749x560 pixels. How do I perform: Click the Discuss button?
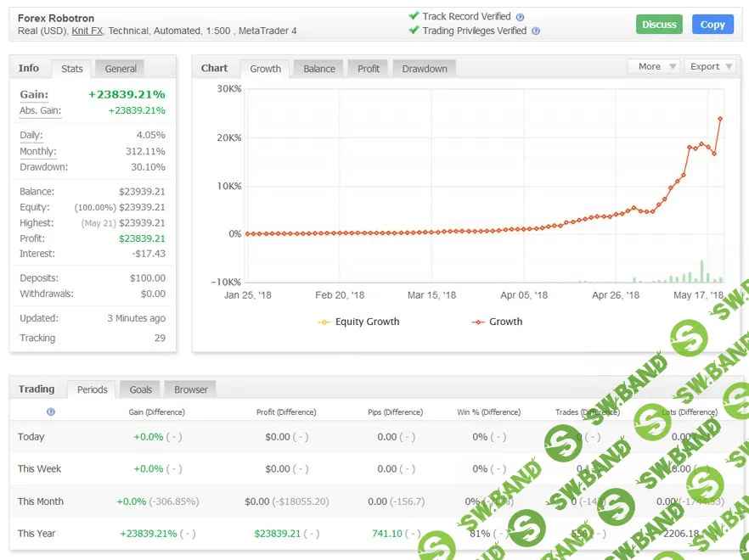tap(659, 25)
